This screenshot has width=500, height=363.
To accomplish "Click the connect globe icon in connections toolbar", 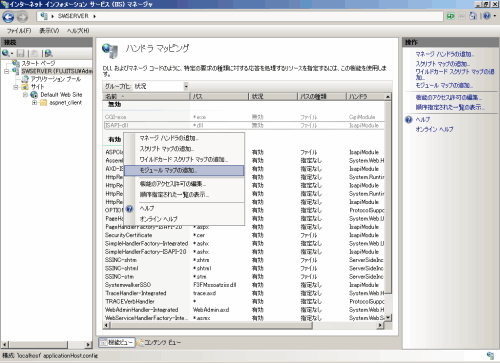I will 6,53.
